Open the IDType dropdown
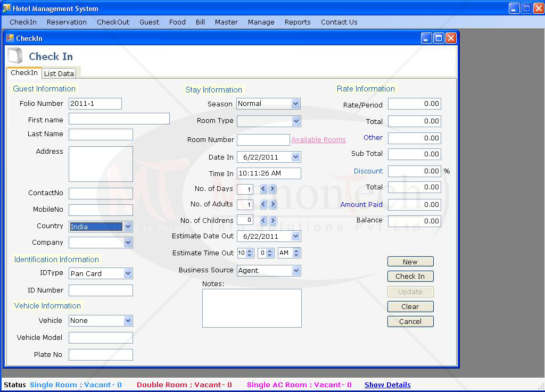This screenshot has width=545, height=392. coord(128,273)
